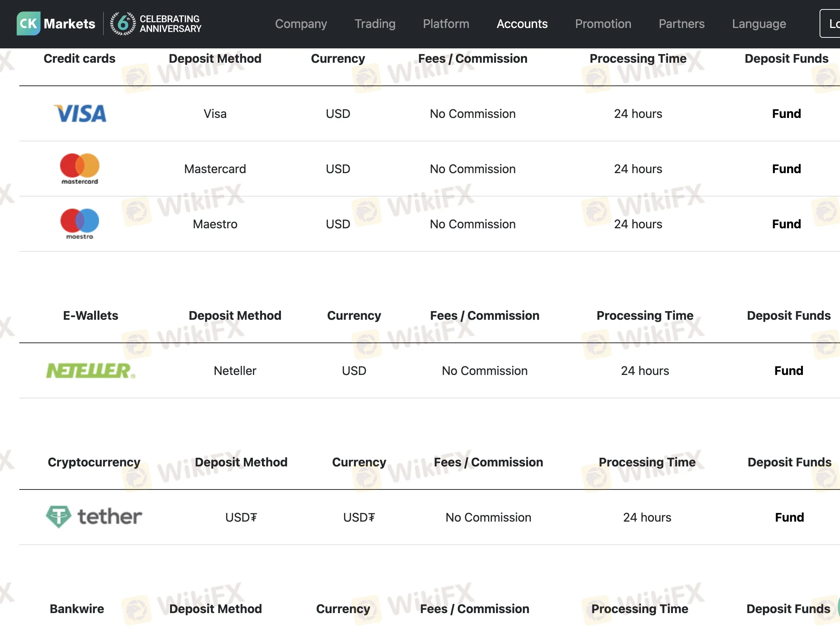
Task: Click 24 hours in the tether row
Action: click(647, 517)
